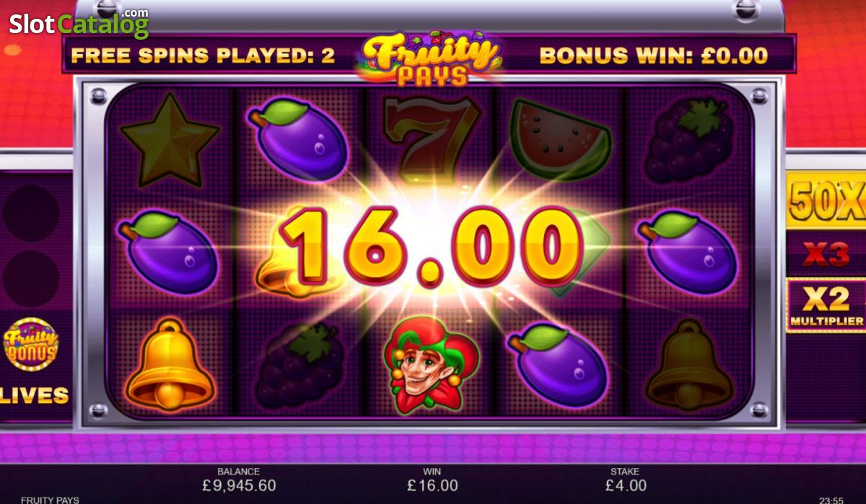The width and height of the screenshot is (866, 504).
Task: Select the red seven symbol on the top row
Action: (x=427, y=138)
